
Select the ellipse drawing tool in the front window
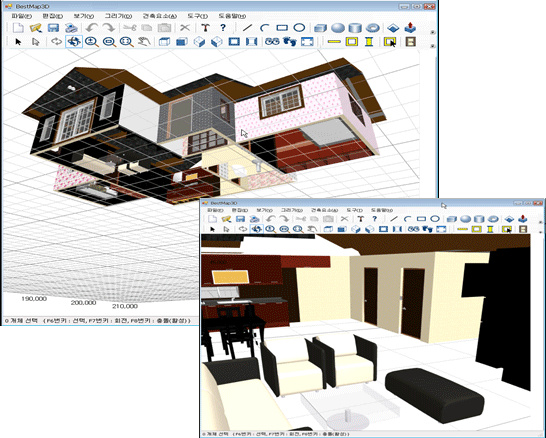(x=435, y=219)
